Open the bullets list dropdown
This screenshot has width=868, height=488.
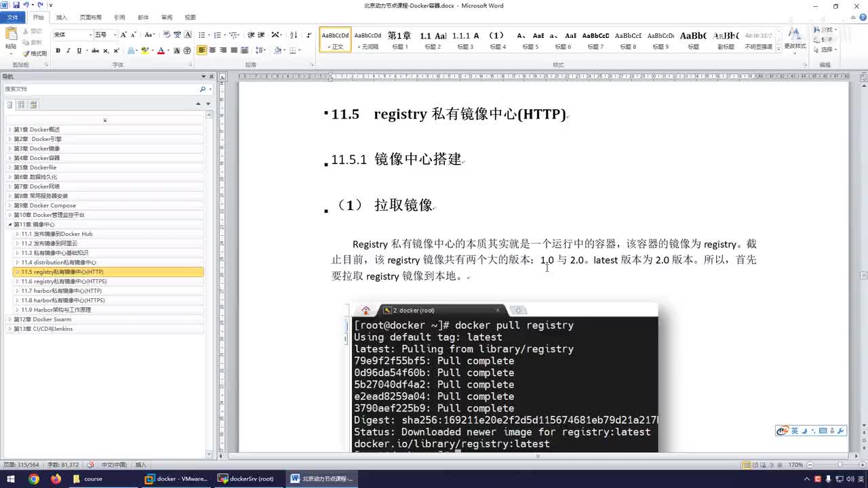[x=209, y=35]
